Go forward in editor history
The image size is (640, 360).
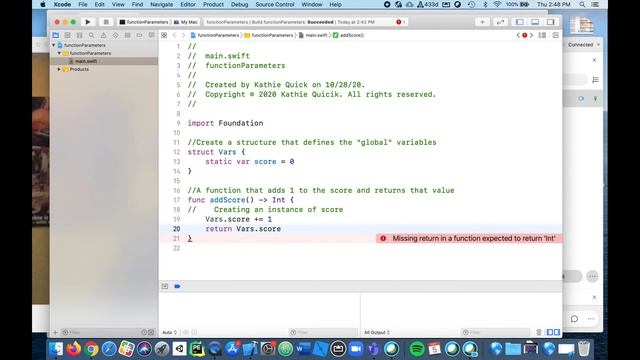coord(183,36)
